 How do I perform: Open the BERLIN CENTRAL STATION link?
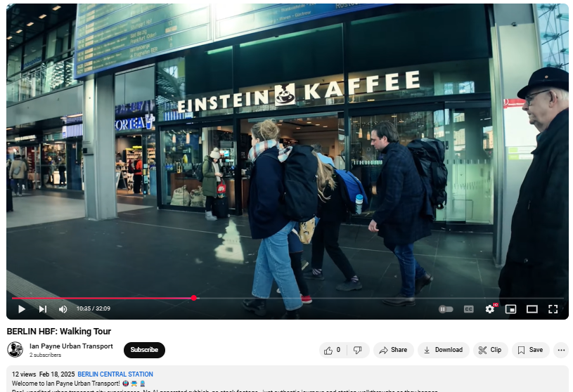(115, 374)
